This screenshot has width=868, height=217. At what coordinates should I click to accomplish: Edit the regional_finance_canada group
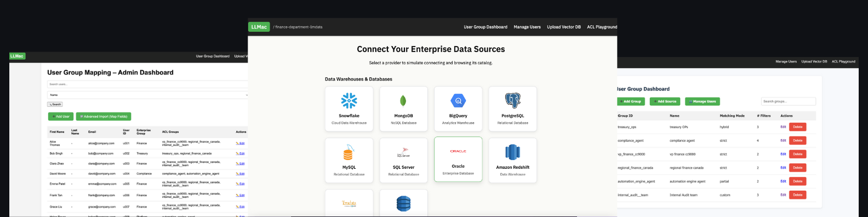(x=783, y=168)
